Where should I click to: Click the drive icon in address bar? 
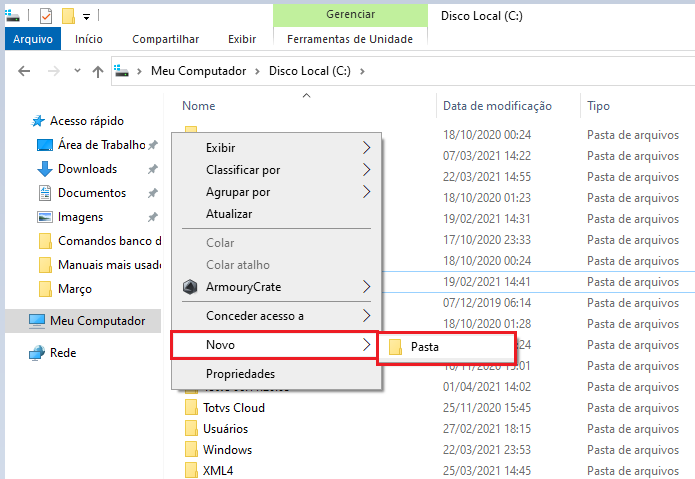[x=121, y=71]
